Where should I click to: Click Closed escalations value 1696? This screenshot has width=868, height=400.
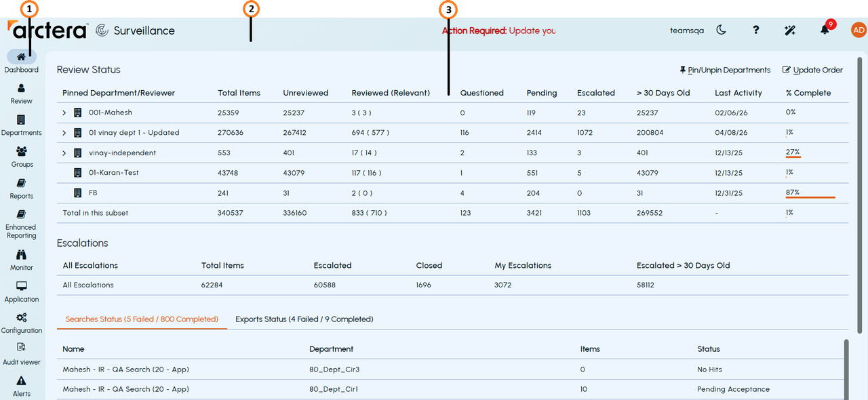pos(424,285)
